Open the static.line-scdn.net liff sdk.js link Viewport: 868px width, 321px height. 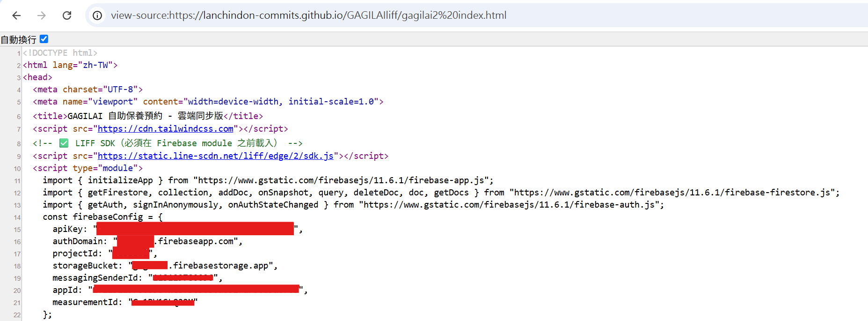point(216,156)
